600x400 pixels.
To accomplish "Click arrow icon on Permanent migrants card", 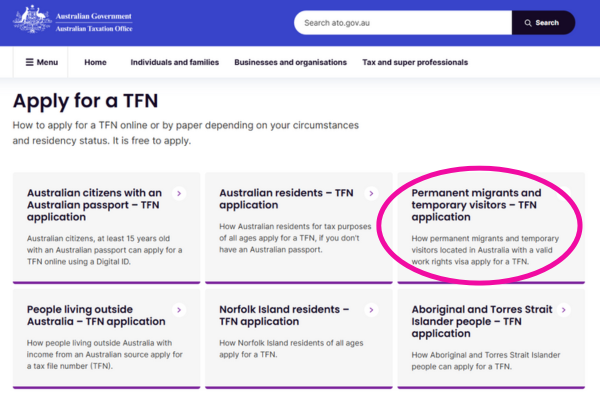I will click(x=563, y=193).
